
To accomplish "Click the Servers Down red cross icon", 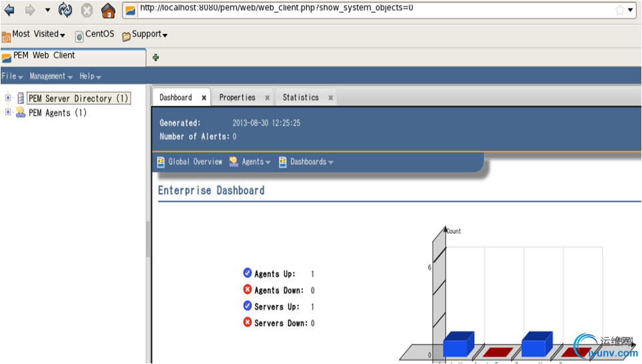I will coord(247,322).
